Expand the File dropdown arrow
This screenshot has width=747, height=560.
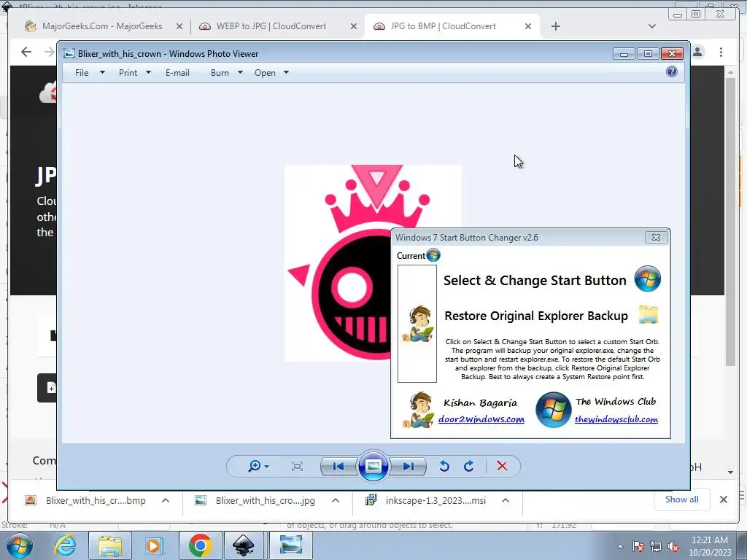[102, 73]
